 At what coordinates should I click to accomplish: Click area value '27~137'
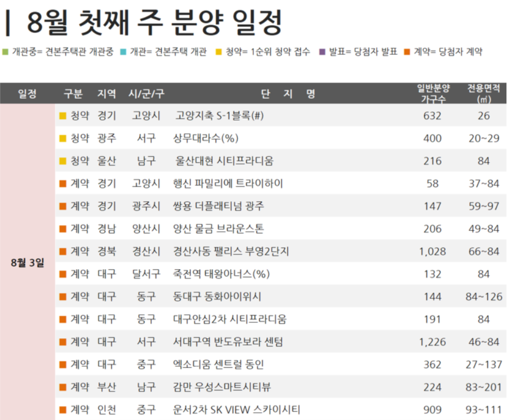(x=484, y=365)
